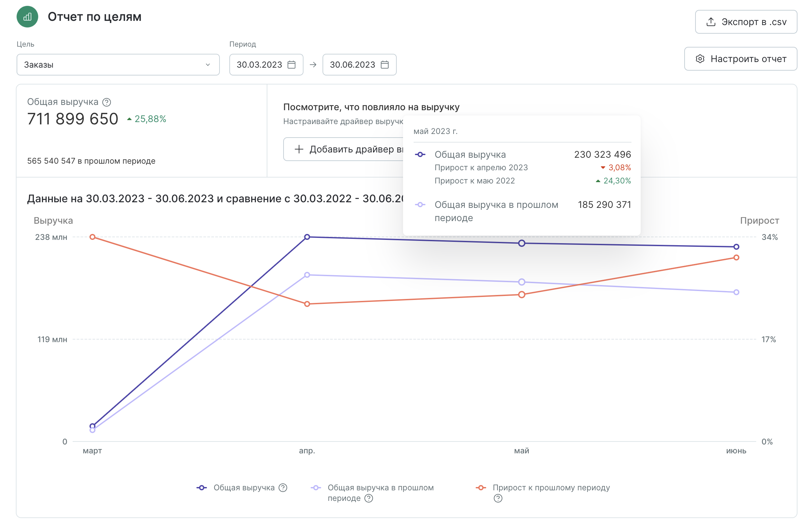Image resolution: width=812 pixels, height=522 pixels.
Task: Click the green report chart icon
Action: 27,16
